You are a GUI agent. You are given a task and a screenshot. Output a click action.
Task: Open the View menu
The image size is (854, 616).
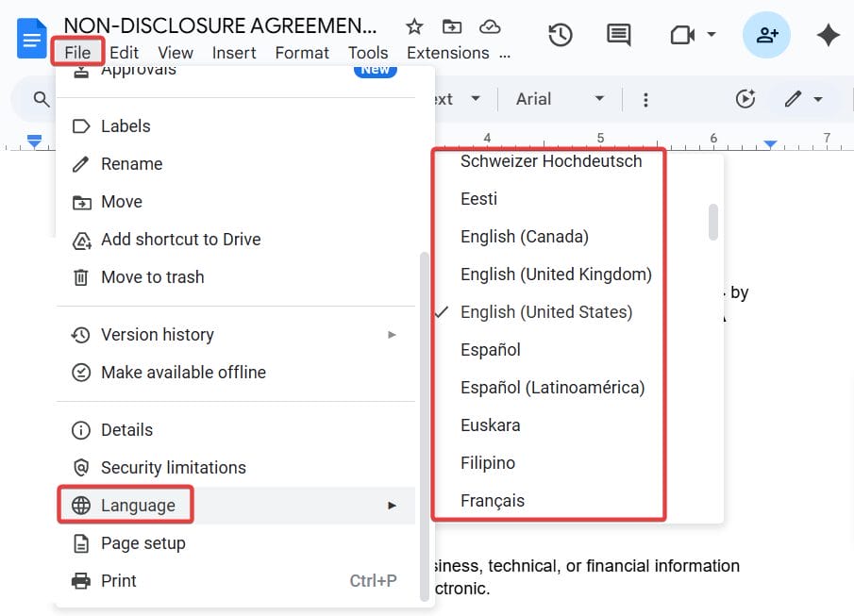pyautogui.click(x=176, y=53)
